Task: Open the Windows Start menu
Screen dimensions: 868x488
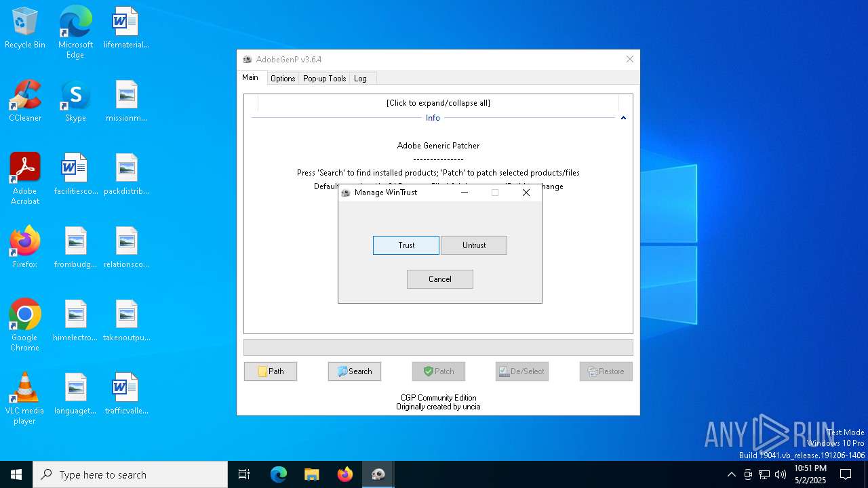Action: point(16,474)
